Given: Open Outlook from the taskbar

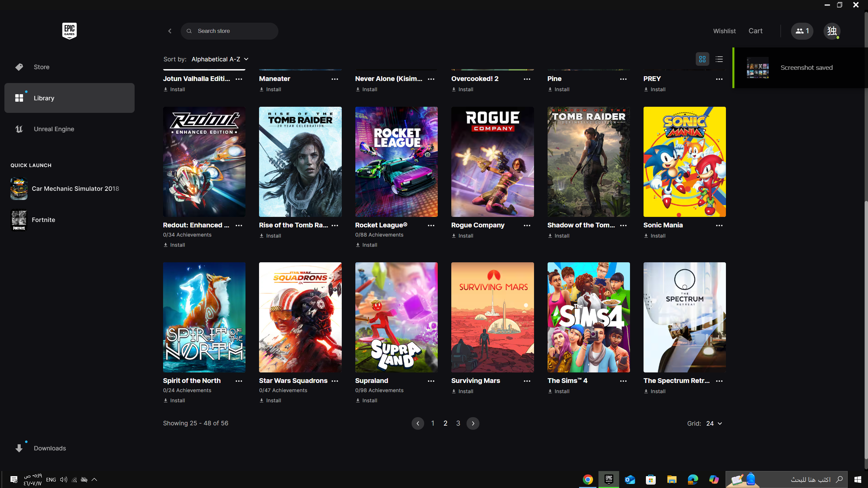Looking at the screenshot, I should point(630,480).
